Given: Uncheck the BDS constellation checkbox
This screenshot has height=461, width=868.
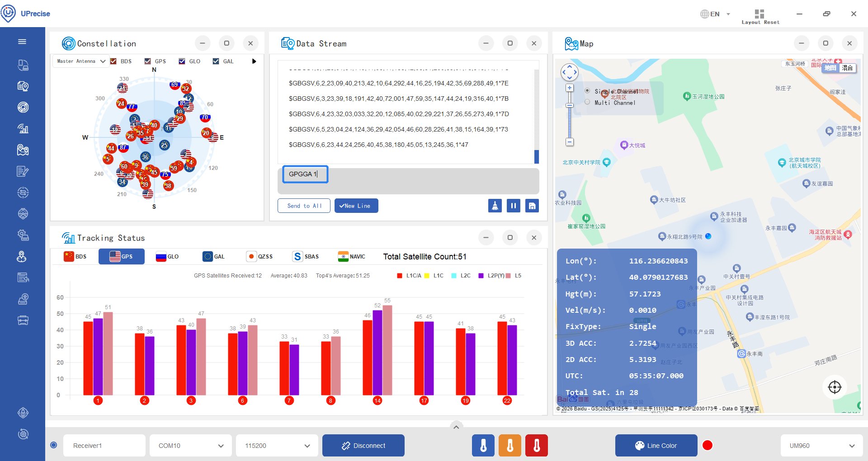Looking at the screenshot, I should tap(113, 61).
